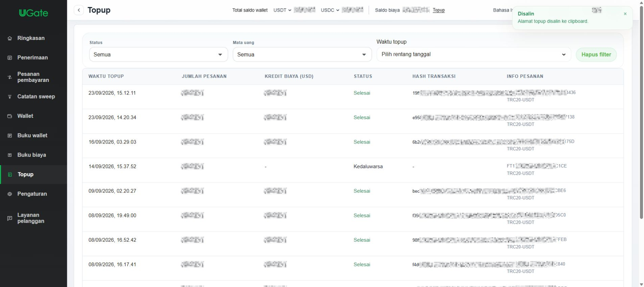Click the Wallet sidebar icon
The image size is (644, 287).
(x=10, y=116)
